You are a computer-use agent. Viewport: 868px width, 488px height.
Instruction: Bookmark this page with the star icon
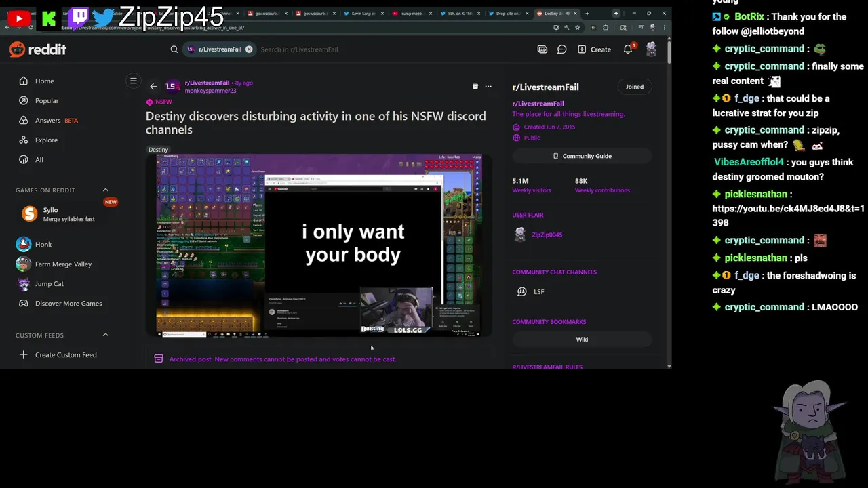click(578, 28)
